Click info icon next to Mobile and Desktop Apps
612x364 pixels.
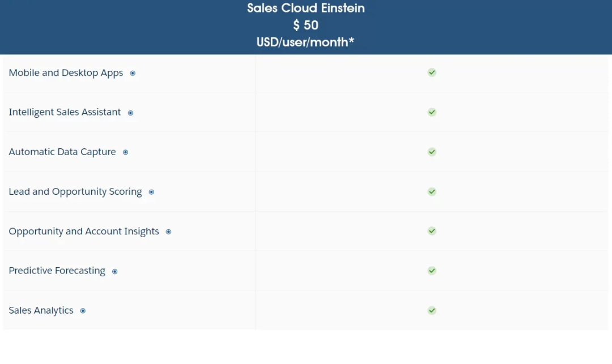(x=133, y=73)
